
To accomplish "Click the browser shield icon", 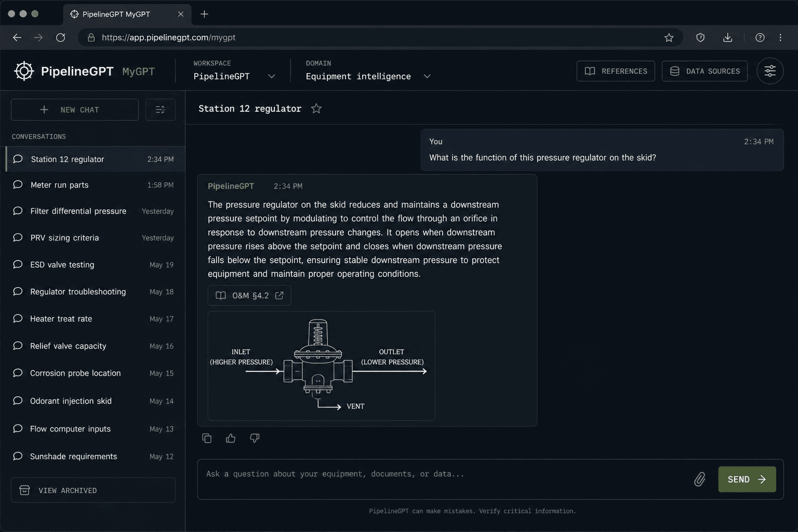I will click(700, 37).
